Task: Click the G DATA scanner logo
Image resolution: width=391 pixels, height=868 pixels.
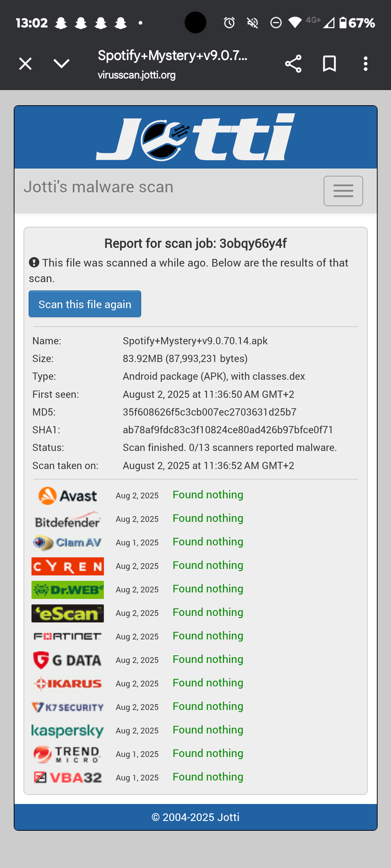Action: 68,660
